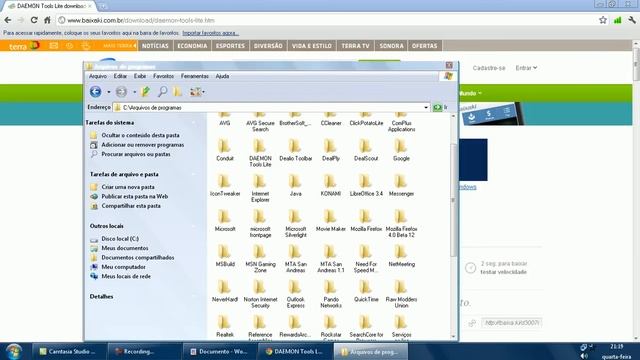Open the Ajuda menu
Screen dimensions: 640x360
pyautogui.click(x=222, y=76)
